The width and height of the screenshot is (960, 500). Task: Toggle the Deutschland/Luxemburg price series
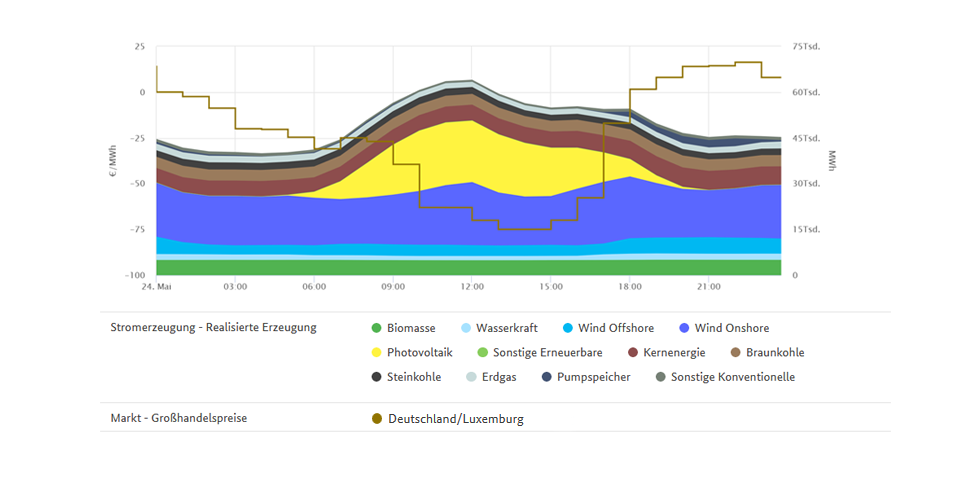pos(377,419)
